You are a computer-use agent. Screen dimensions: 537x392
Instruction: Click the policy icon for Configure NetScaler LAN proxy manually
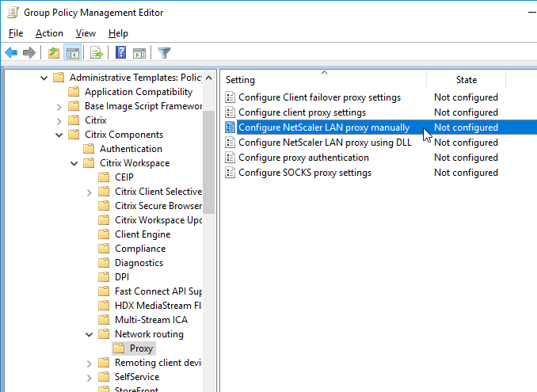pos(230,127)
